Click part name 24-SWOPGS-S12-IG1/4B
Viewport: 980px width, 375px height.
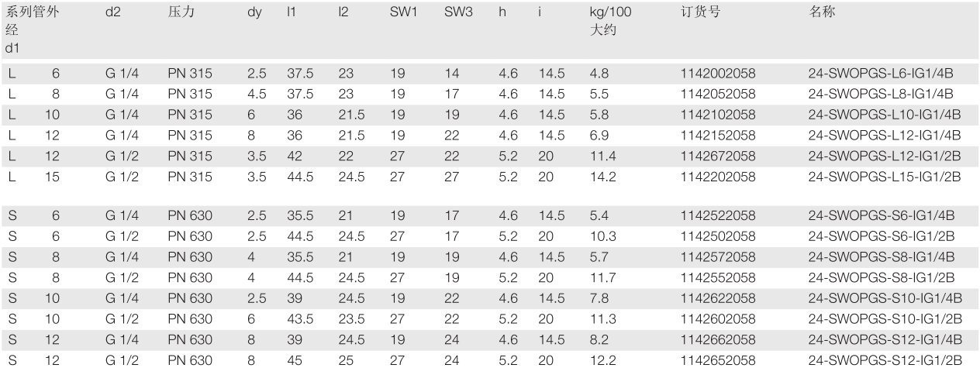tap(884, 339)
